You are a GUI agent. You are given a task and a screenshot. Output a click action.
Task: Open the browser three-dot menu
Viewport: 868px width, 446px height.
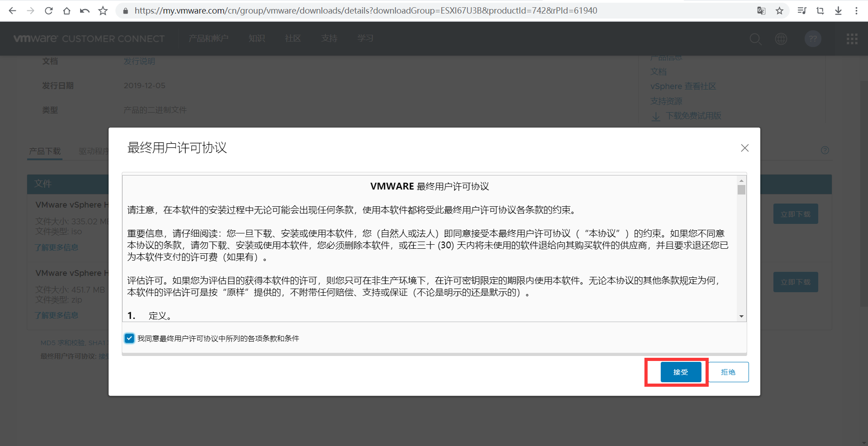[x=856, y=10]
